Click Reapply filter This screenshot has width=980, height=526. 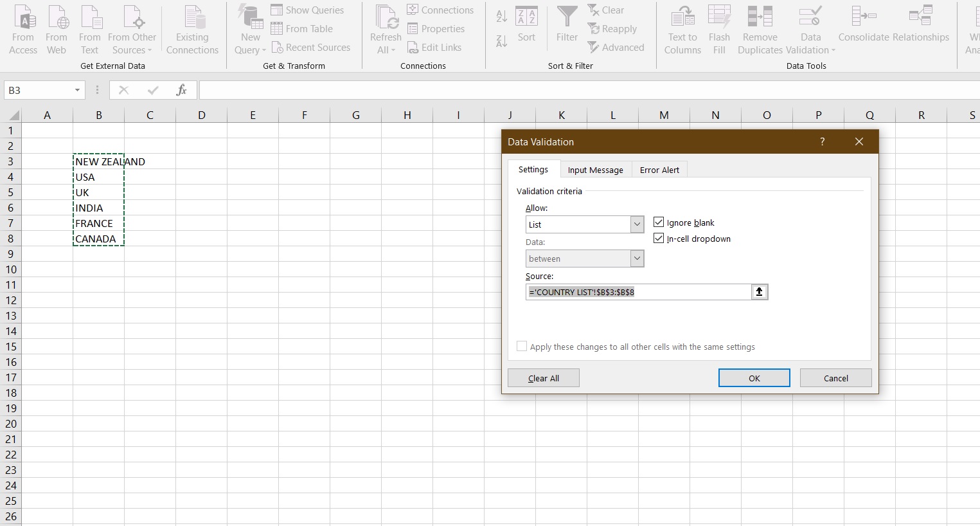click(x=612, y=29)
